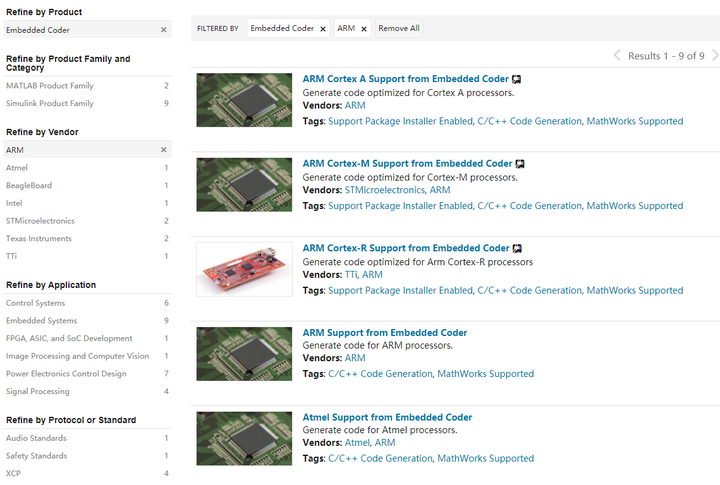Click ARM vendor link in Cortex-M result
The image size is (720, 485).
440,190
